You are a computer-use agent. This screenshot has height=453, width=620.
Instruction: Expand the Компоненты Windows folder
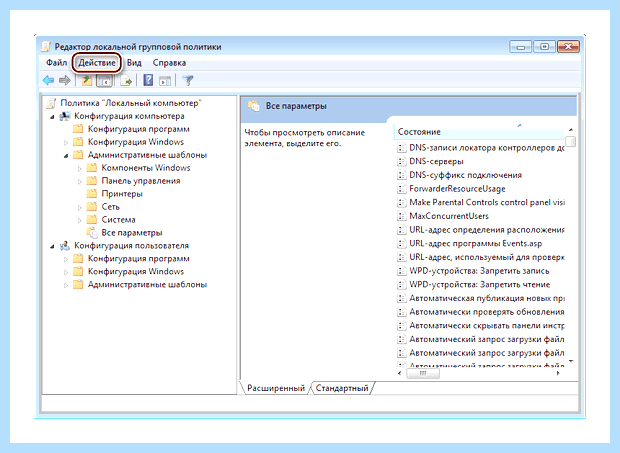[x=79, y=168]
